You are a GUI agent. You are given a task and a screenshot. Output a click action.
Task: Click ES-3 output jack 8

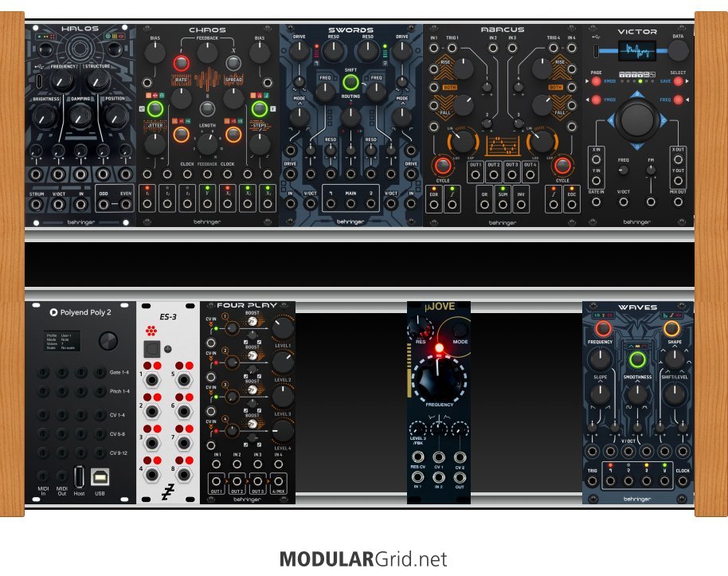[184, 475]
